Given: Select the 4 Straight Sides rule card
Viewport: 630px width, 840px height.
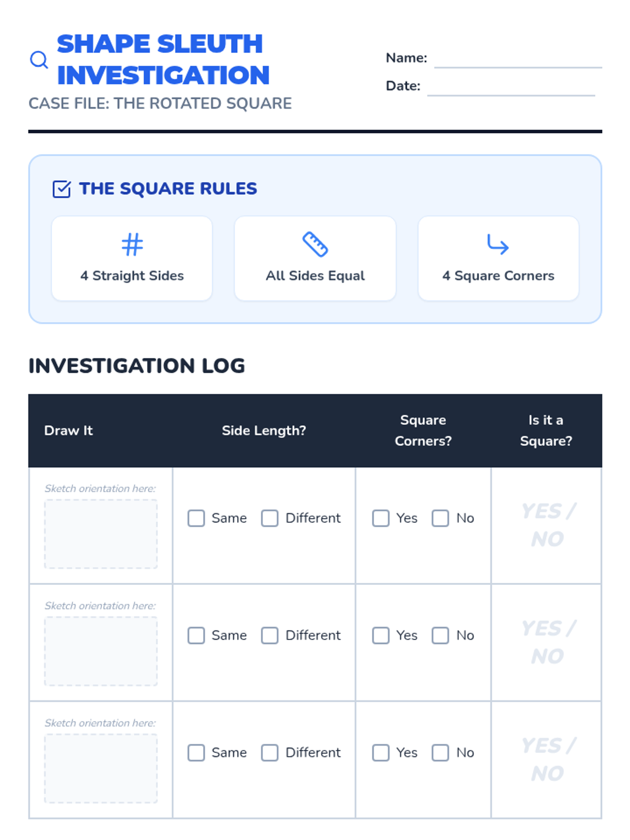Looking at the screenshot, I should pyautogui.click(x=132, y=258).
